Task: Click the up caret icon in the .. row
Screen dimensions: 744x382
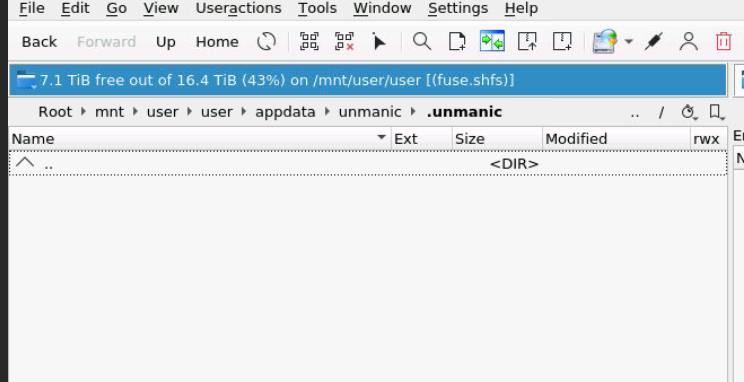Action: [25, 163]
